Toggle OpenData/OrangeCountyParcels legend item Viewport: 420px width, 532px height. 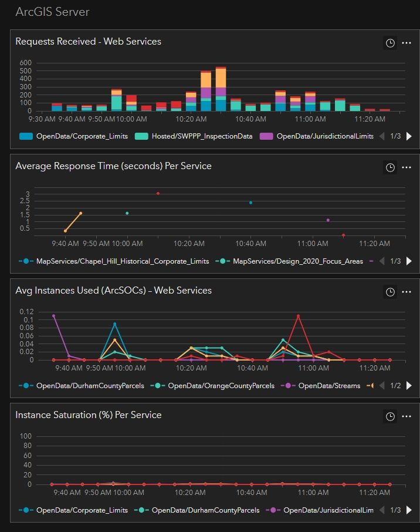212,386
